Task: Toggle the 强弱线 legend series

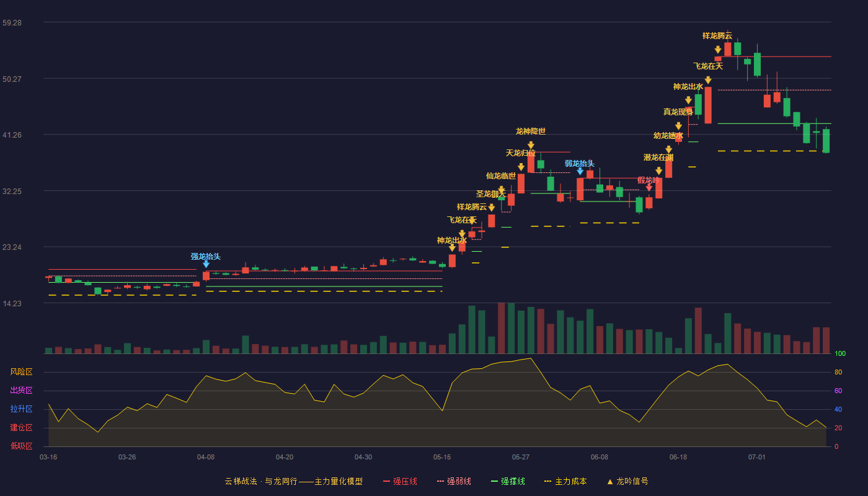Action: (454, 481)
